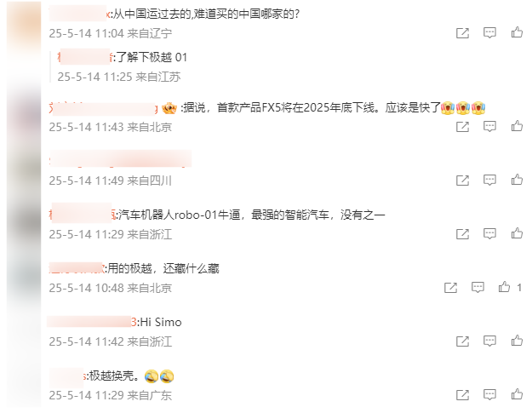Open the username of 了解下极越 01 reply
This screenshot has width=532, height=413.
[85, 57]
